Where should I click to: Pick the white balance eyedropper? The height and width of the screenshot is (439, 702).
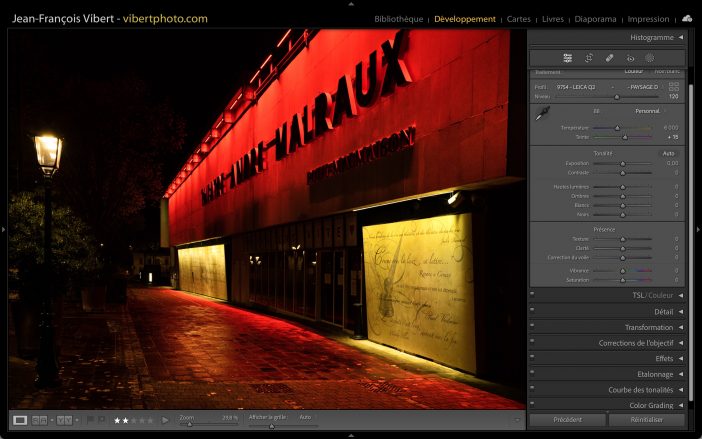542,115
